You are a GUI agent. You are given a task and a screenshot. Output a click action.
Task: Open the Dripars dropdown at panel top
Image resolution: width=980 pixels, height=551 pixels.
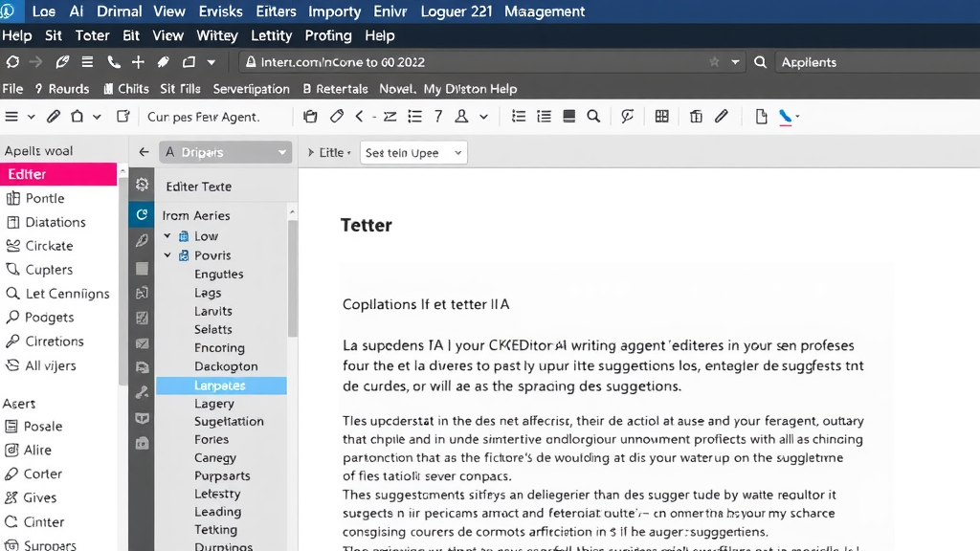pyautogui.click(x=225, y=151)
